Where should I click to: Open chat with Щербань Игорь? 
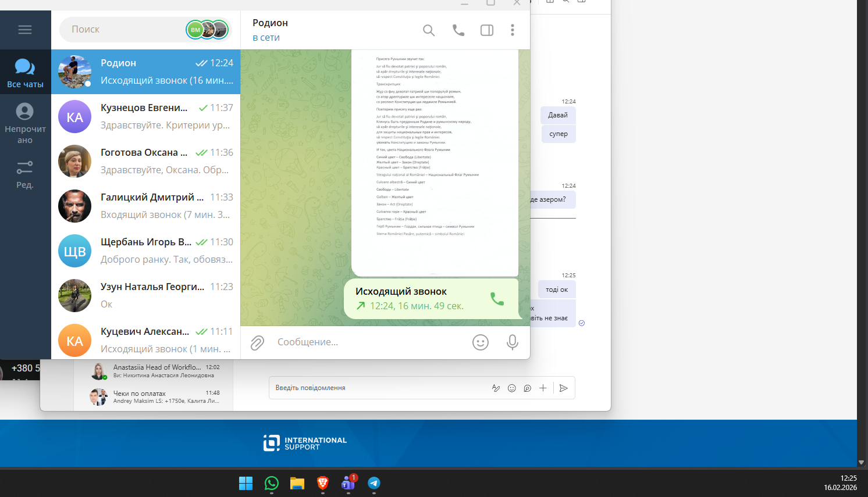[x=145, y=251]
